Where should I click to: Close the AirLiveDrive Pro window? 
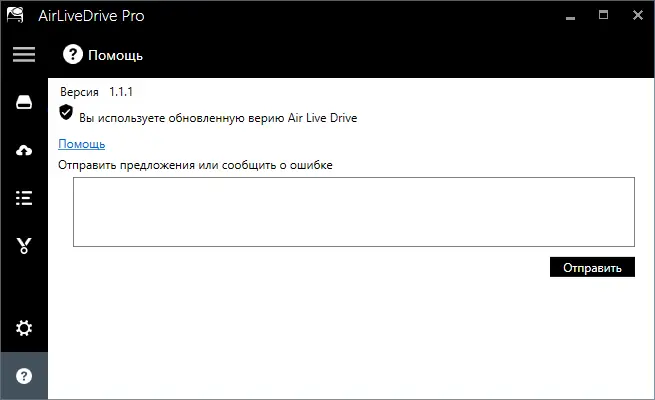(x=636, y=14)
